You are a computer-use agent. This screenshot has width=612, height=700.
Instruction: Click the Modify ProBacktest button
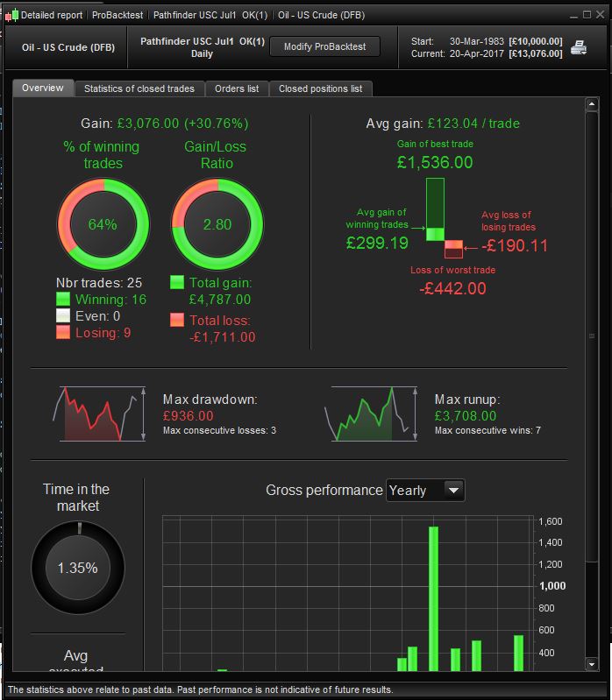(x=324, y=46)
